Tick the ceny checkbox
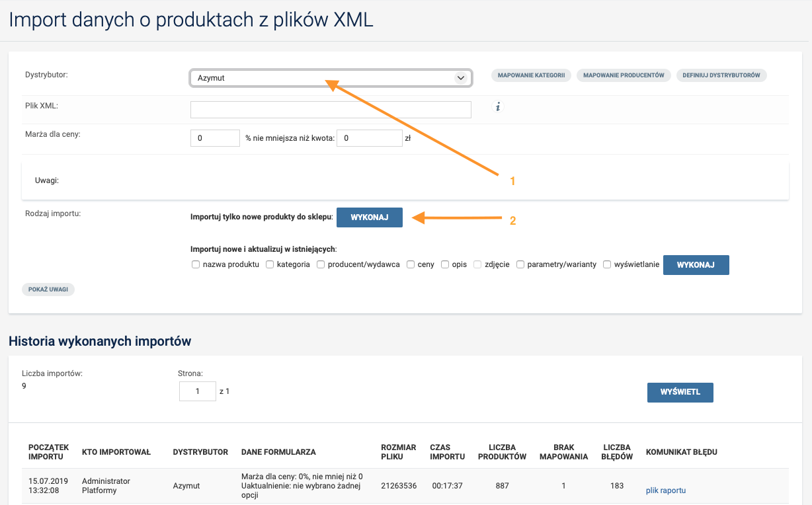Image resolution: width=812 pixels, height=505 pixels. tap(411, 264)
